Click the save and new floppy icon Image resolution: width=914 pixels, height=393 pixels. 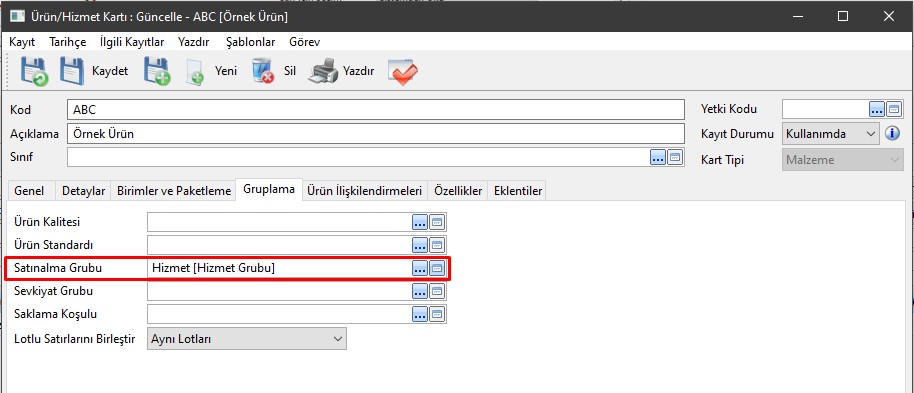(x=157, y=72)
